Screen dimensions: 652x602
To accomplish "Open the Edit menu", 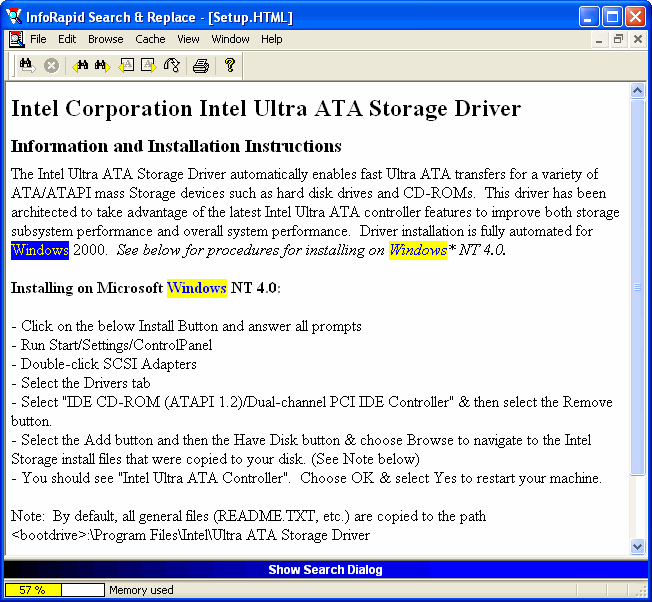I will (67, 39).
